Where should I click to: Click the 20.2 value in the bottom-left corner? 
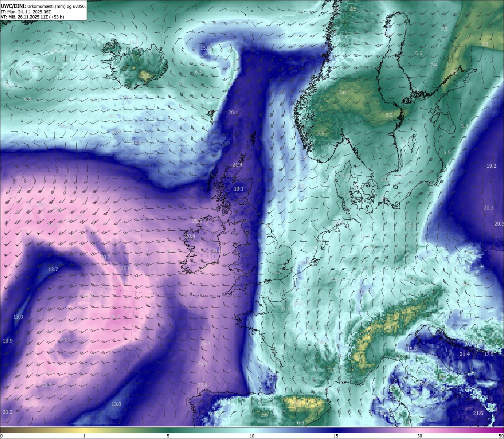point(7,412)
